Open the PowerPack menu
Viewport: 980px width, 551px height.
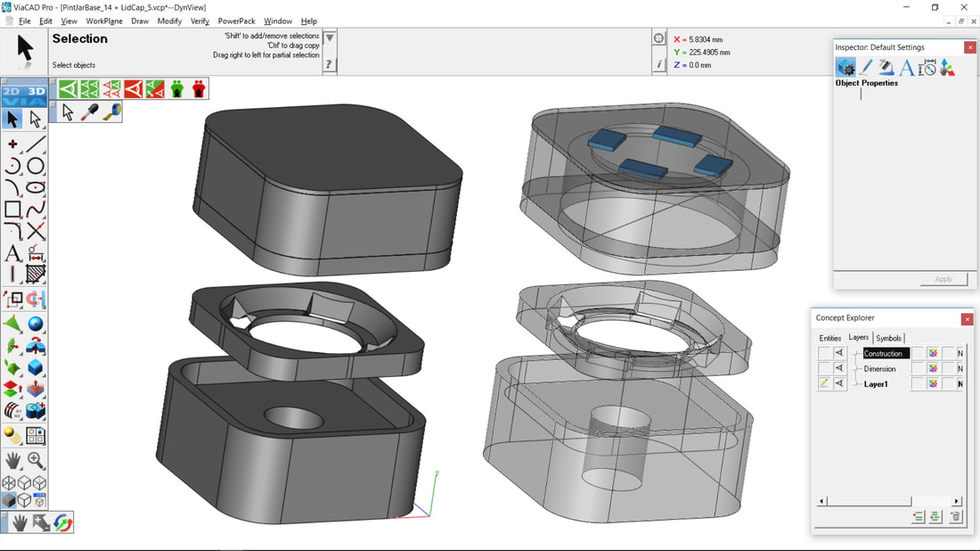[x=236, y=21]
